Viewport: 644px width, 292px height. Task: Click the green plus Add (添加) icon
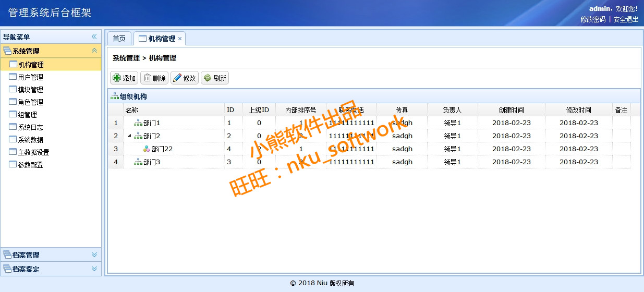click(x=116, y=78)
